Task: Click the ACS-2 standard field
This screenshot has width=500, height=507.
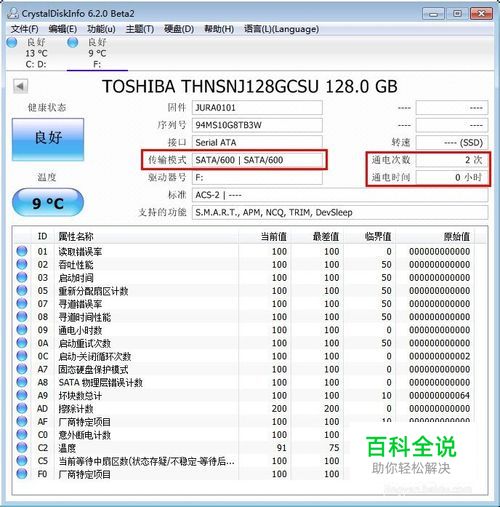Action: [340, 195]
